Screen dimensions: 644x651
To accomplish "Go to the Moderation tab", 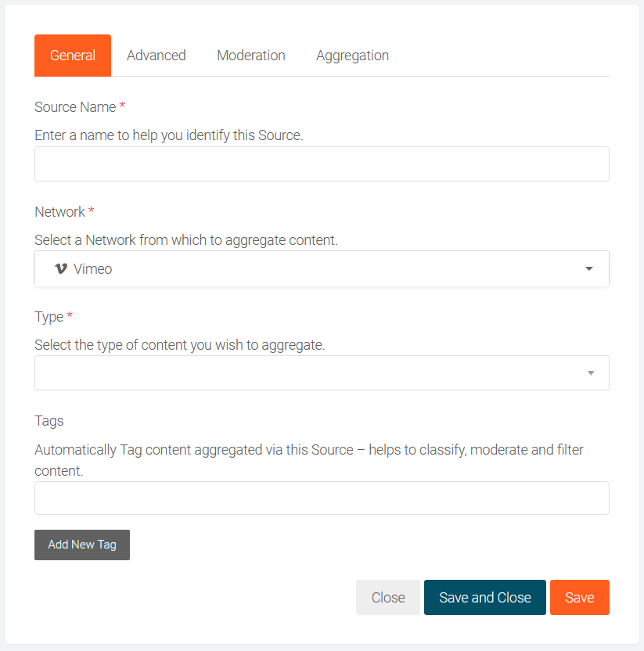I will (x=251, y=56).
